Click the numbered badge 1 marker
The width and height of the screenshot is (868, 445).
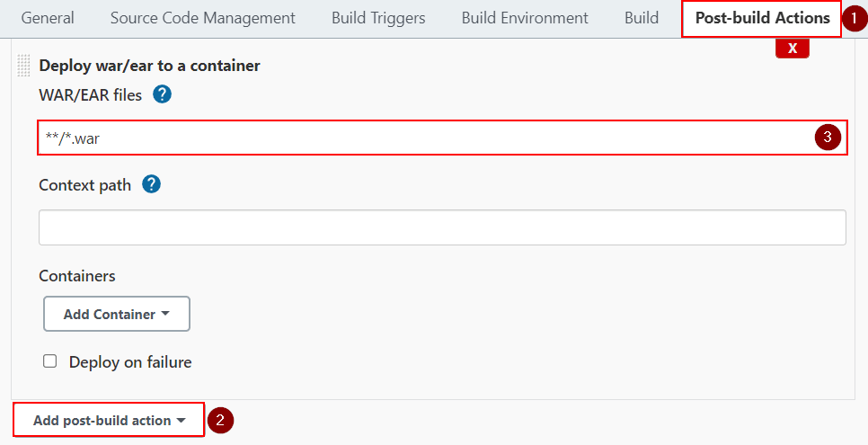(x=855, y=18)
